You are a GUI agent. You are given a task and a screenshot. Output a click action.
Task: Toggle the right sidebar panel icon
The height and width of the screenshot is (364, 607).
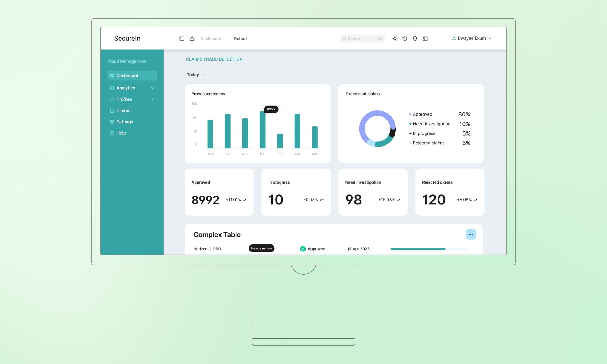[425, 39]
